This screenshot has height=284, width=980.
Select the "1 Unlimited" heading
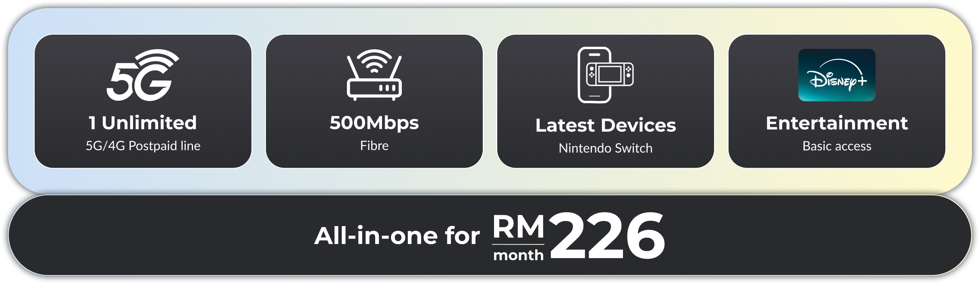(143, 123)
